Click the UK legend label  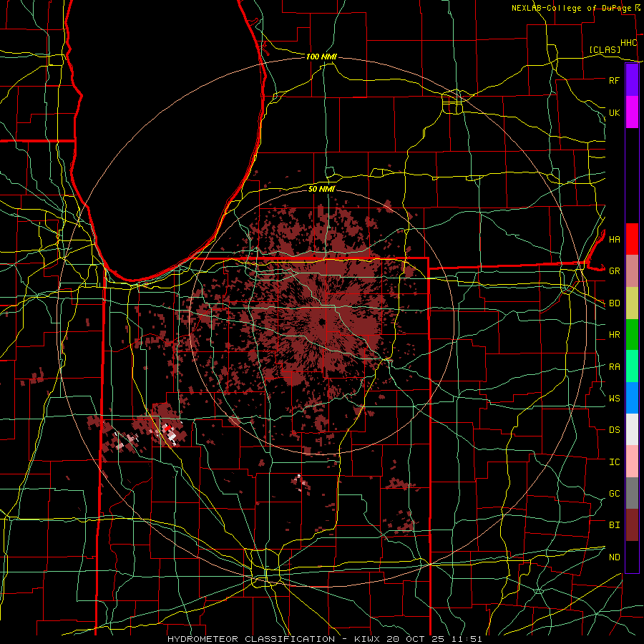pyautogui.click(x=614, y=112)
